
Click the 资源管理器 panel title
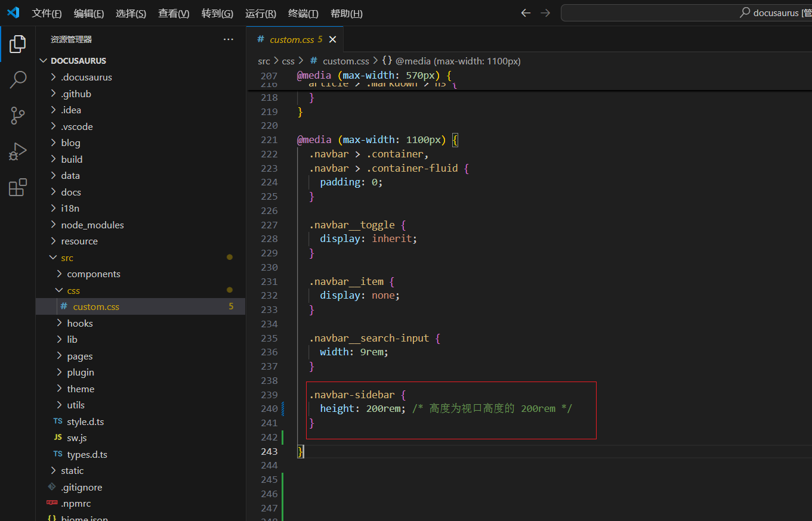click(x=71, y=39)
